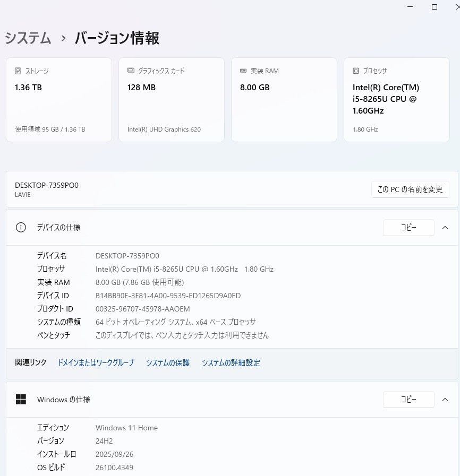Open the システムの保護 link
This screenshot has height=476, width=460.
click(168, 362)
